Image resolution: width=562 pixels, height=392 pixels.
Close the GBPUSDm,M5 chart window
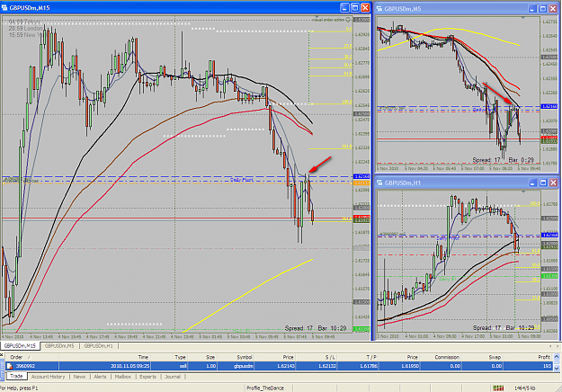click(x=553, y=9)
